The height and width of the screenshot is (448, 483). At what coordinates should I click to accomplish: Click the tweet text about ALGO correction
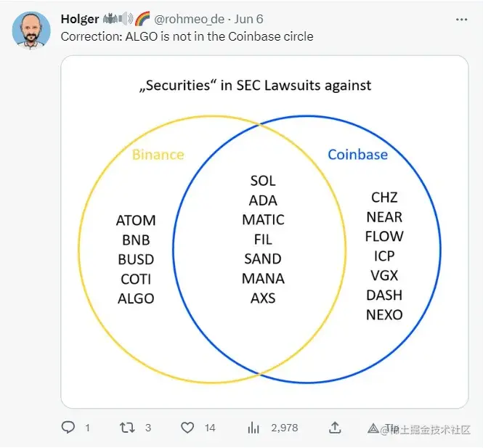point(187,36)
